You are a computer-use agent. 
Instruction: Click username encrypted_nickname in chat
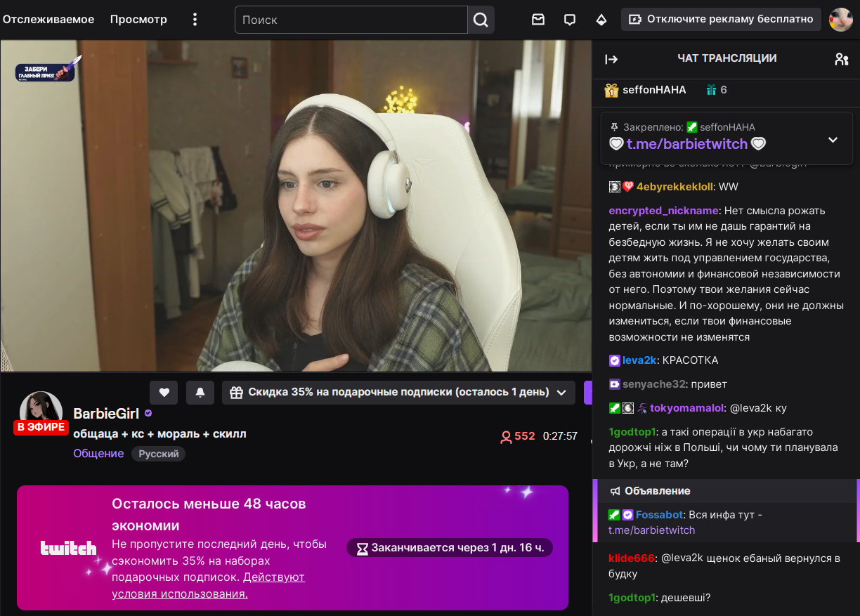(664, 211)
